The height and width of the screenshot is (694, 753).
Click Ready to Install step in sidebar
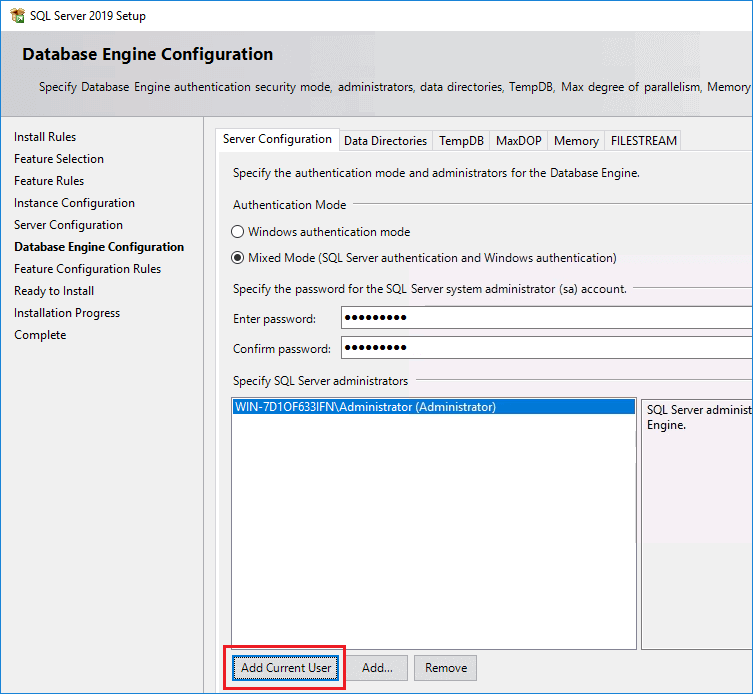[54, 291]
